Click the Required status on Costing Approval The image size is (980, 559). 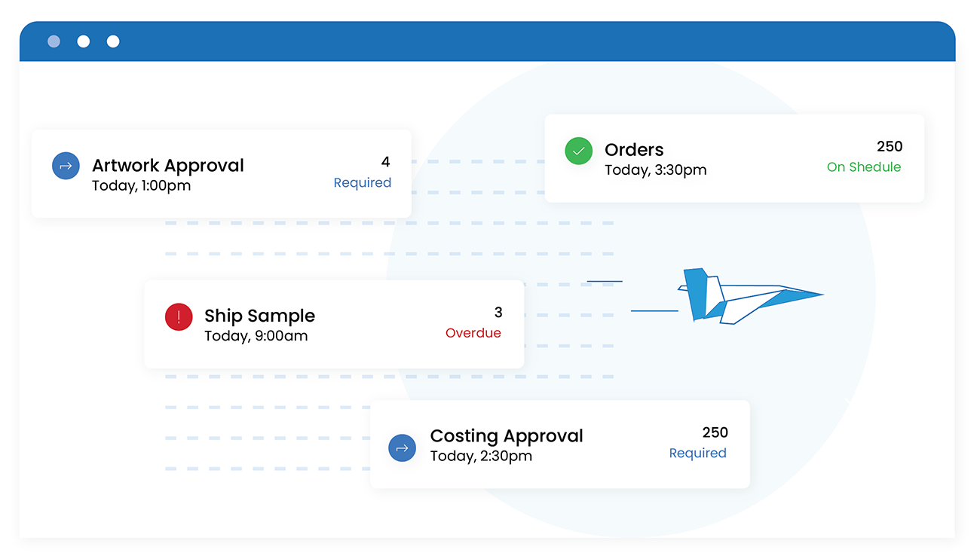[x=698, y=453]
